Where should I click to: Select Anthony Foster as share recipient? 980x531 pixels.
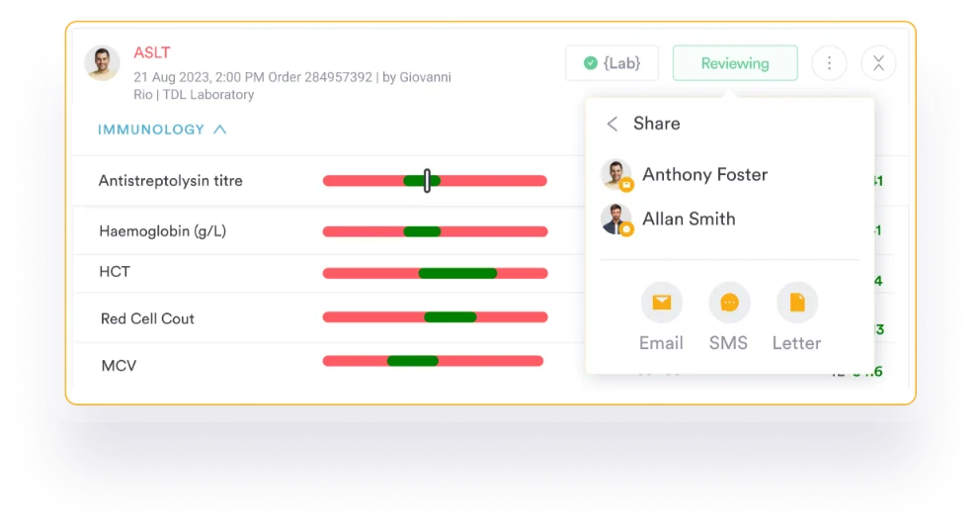(x=704, y=175)
